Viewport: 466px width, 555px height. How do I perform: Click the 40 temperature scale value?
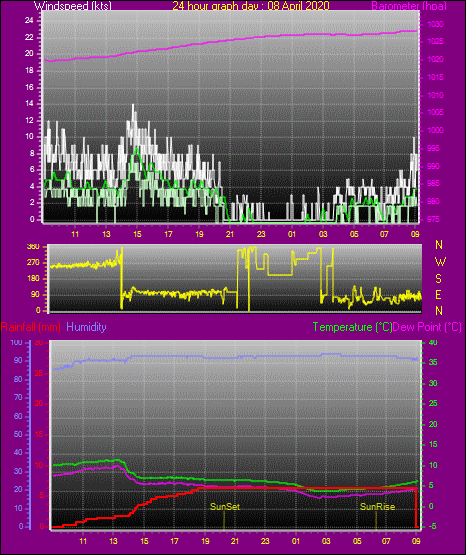click(x=433, y=342)
